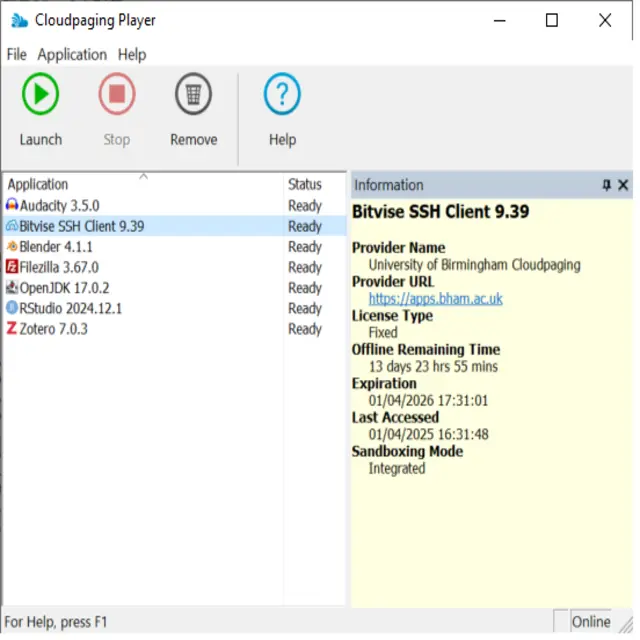This screenshot has height=640, width=640.
Task: Select the Audacity 3.5.0 headphone icon
Action: pyautogui.click(x=12, y=205)
